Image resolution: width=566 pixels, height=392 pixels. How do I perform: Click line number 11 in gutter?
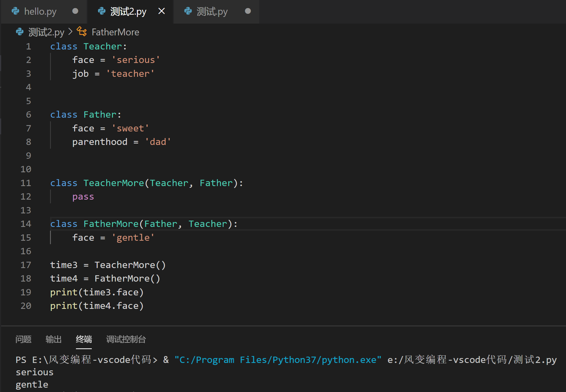26,183
